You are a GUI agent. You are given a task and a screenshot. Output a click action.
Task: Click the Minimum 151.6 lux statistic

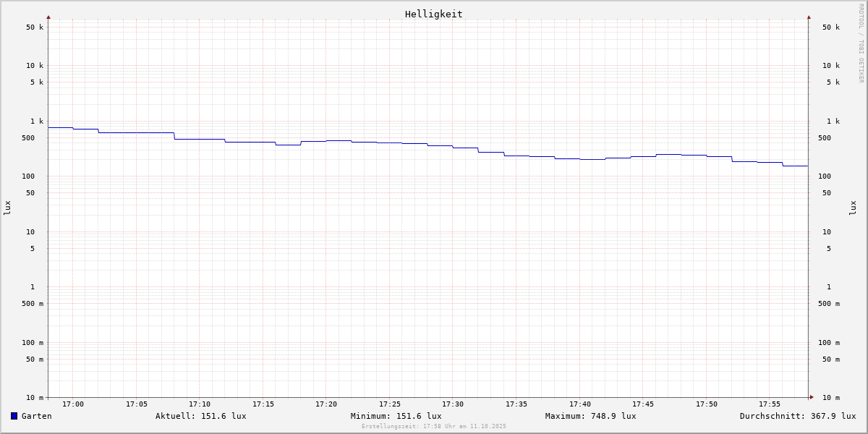point(396,416)
